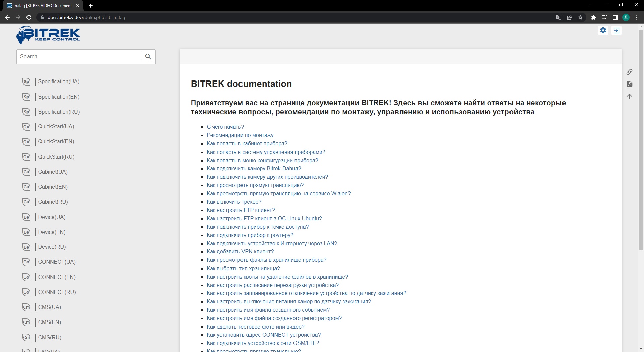
Task: Open Specification(UA) in sidebar menu
Action: (59, 81)
